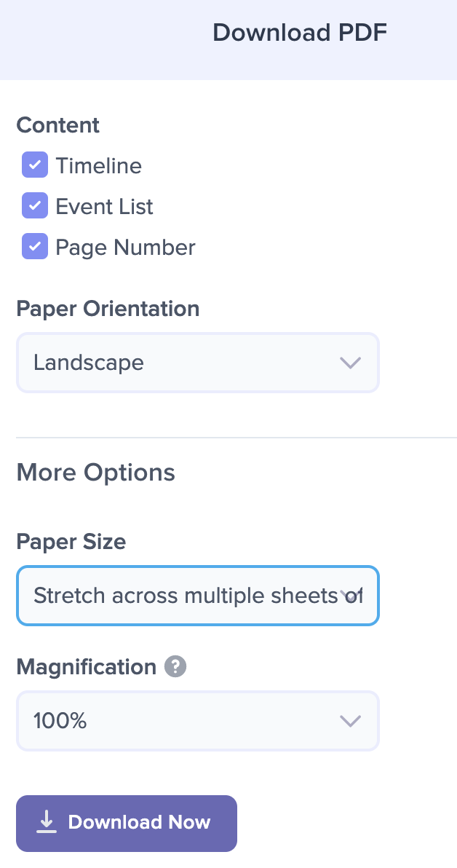Click the Magnification field label text
457x868 pixels.
pos(87,666)
